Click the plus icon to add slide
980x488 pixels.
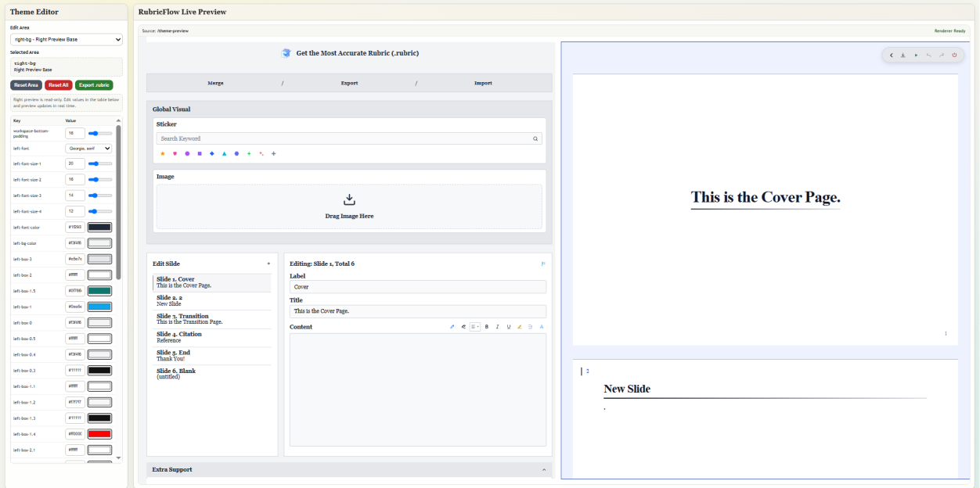point(268,264)
